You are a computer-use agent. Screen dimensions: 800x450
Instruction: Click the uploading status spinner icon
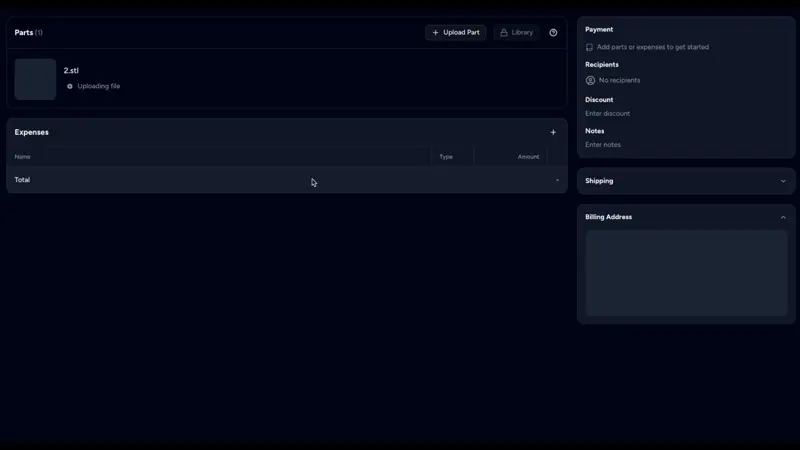tap(70, 86)
